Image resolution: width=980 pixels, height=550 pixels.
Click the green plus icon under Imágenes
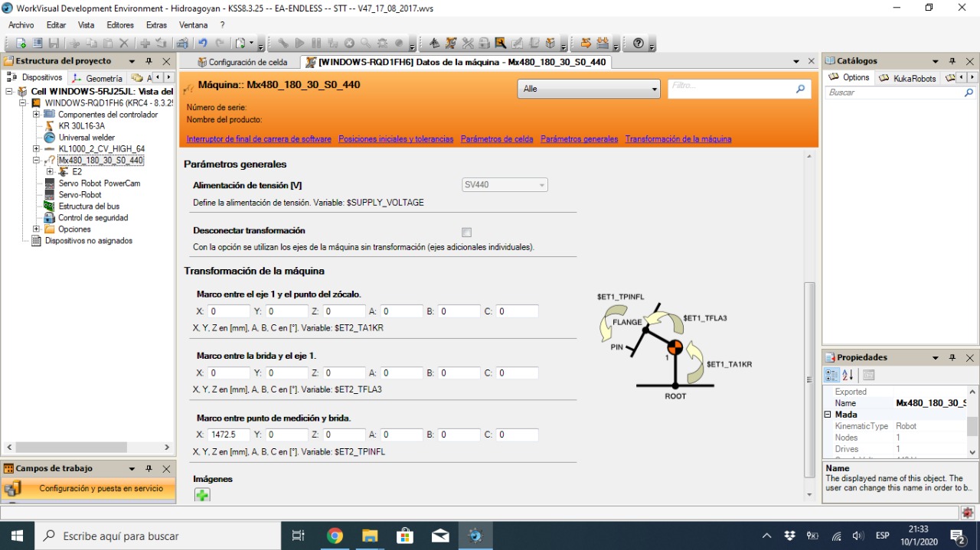tap(202, 495)
